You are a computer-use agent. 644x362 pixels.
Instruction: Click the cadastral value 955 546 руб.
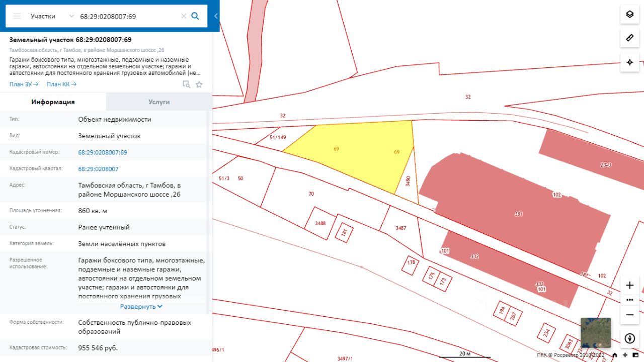coord(98,347)
